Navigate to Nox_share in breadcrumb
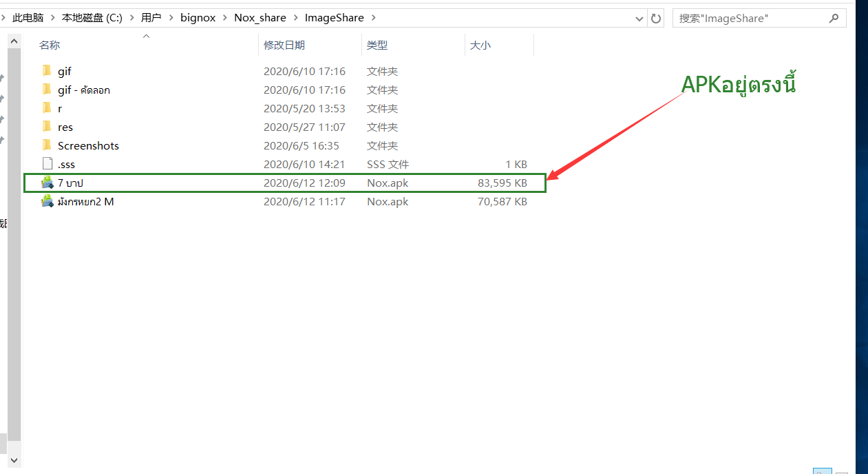868x474 pixels. click(260, 18)
